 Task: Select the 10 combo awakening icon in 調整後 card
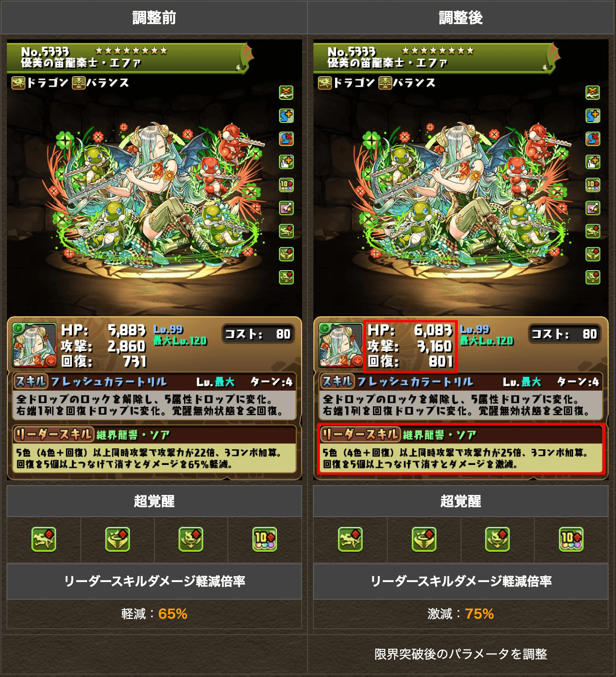click(x=593, y=185)
